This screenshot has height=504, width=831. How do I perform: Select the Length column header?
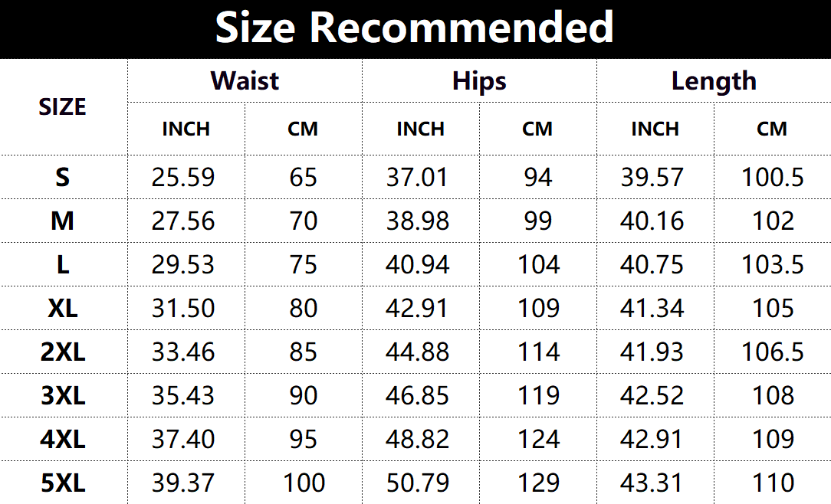click(x=714, y=80)
